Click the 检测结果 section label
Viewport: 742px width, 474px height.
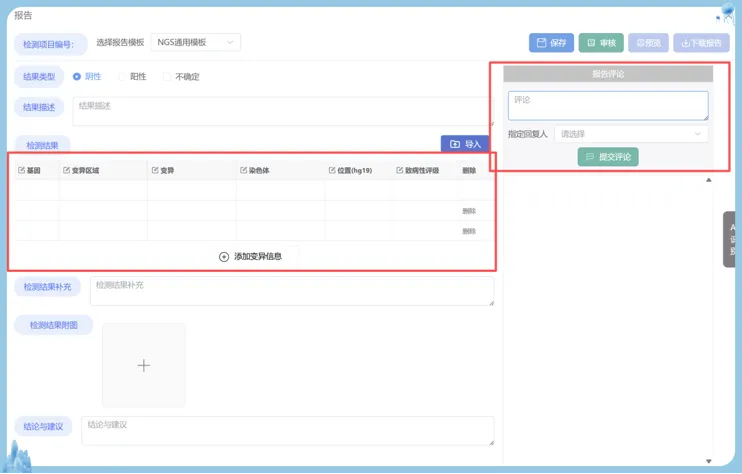(x=48, y=145)
